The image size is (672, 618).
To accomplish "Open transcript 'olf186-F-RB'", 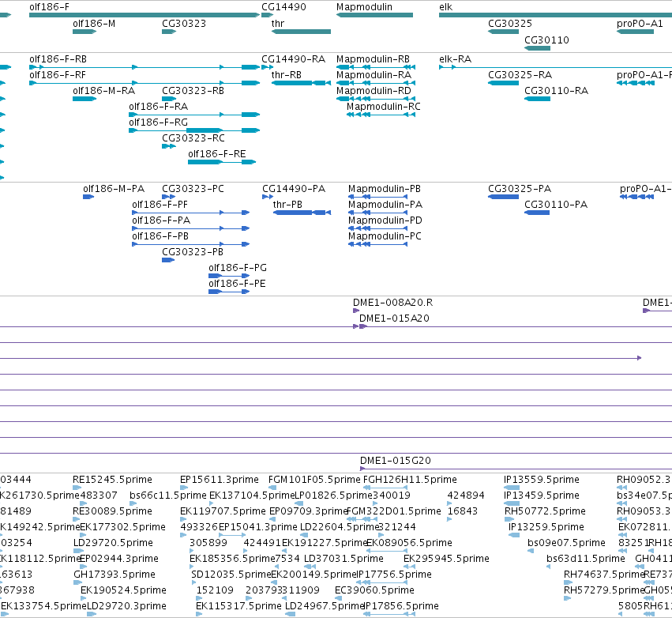I will [58, 59].
